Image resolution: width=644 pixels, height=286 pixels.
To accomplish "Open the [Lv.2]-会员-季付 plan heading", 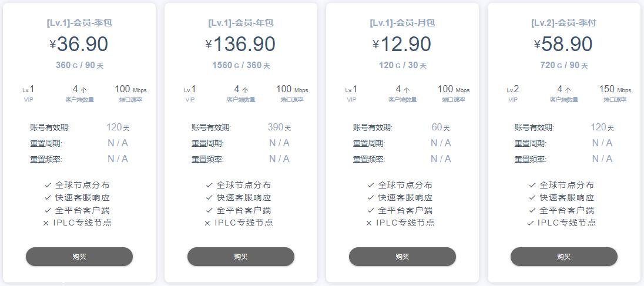I will tap(564, 23).
